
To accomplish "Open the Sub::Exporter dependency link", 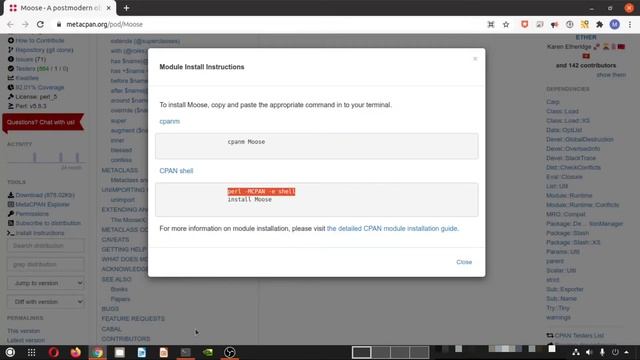I will (x=565, y=289).
